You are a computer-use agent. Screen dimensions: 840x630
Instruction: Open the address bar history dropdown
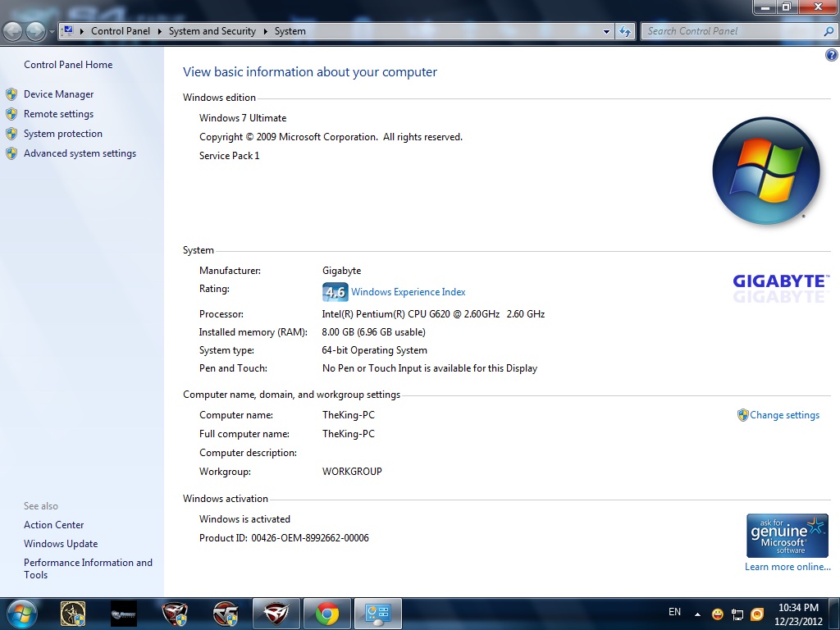606,32
